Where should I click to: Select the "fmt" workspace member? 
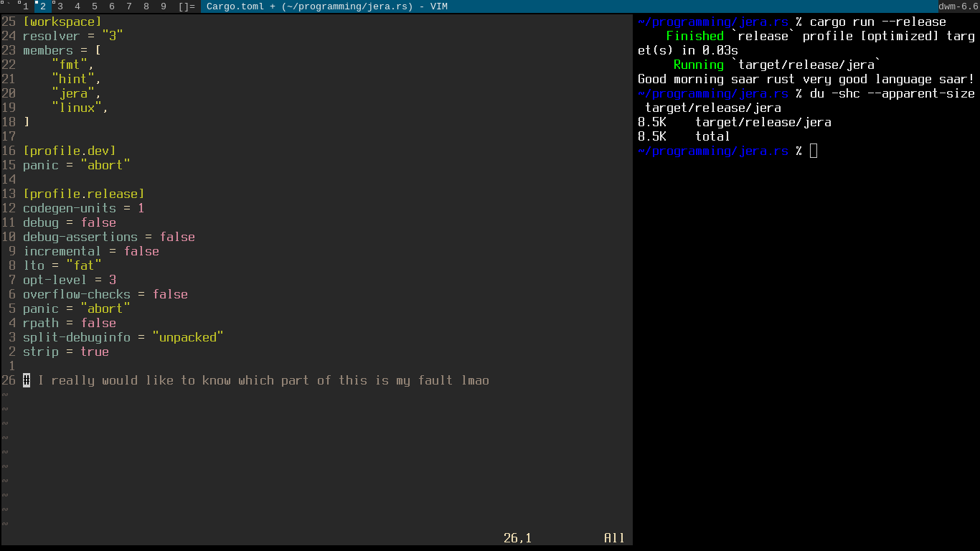click(x=70, y=65)
